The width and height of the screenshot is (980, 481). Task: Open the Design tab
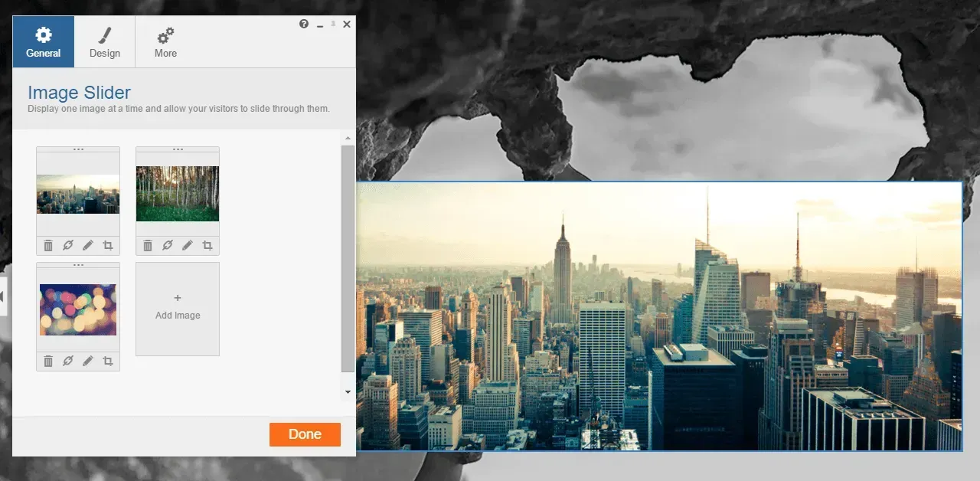tap(105, 42)
